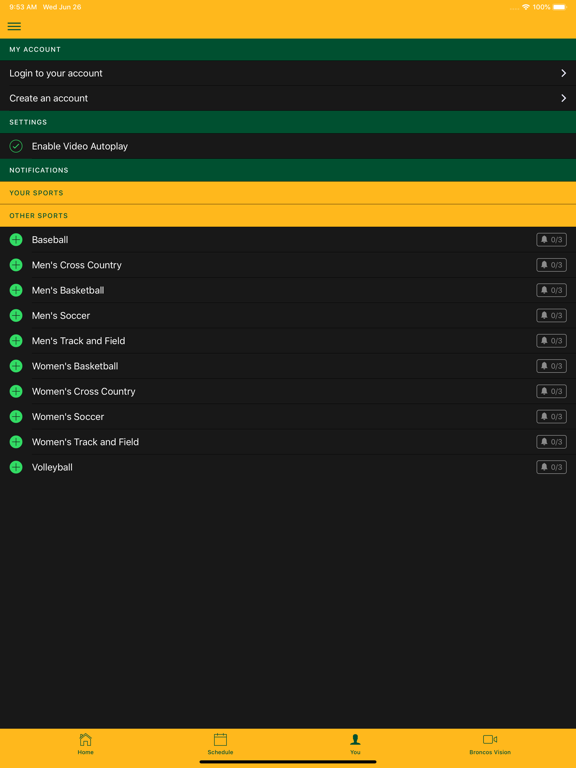Add Men's Track and Field plus icon

[16, 340]
